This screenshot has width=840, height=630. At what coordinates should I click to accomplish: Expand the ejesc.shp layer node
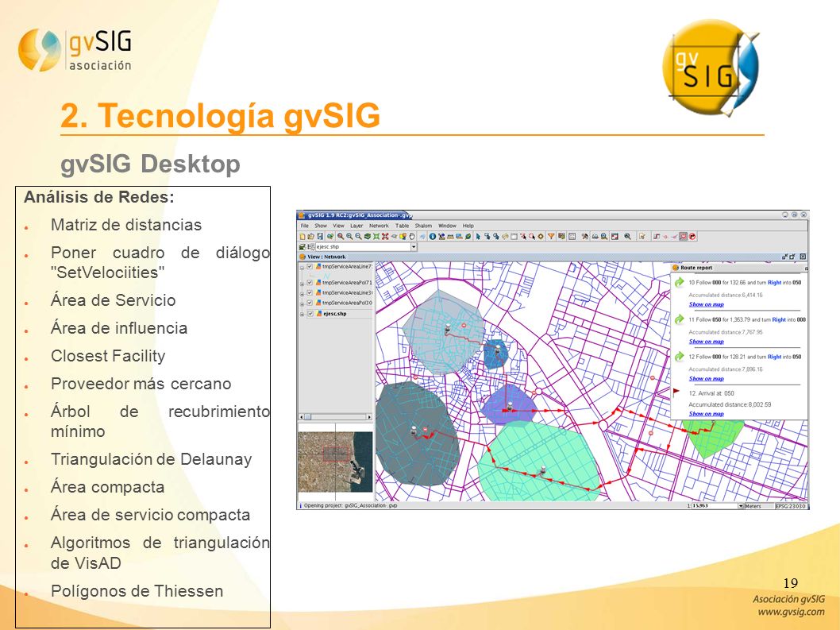(x=302, y=314)
